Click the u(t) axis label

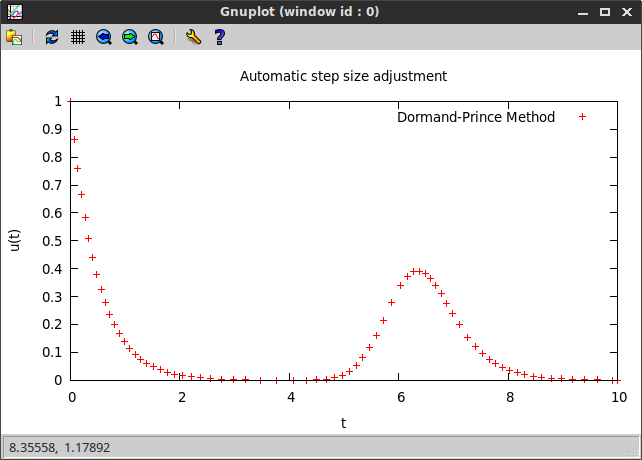click(15, 240)
